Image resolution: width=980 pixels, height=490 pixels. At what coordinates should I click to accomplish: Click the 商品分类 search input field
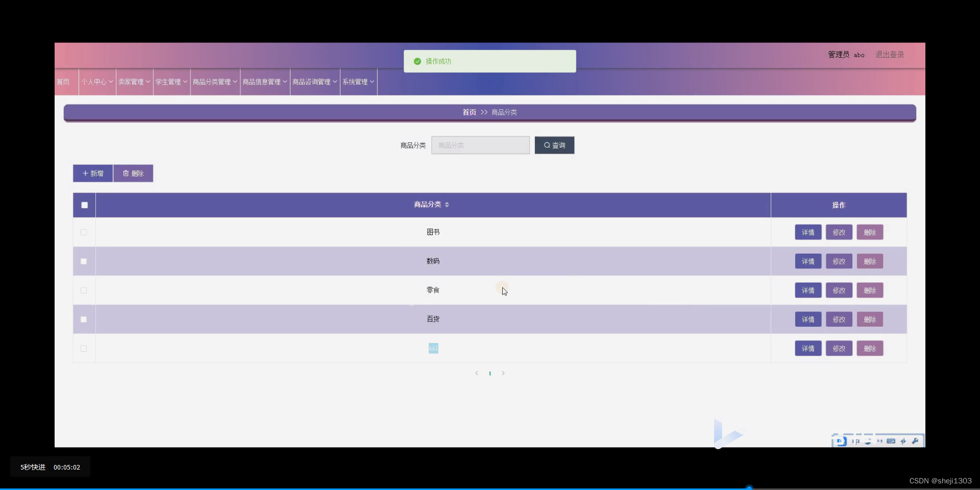coord(480,145)
